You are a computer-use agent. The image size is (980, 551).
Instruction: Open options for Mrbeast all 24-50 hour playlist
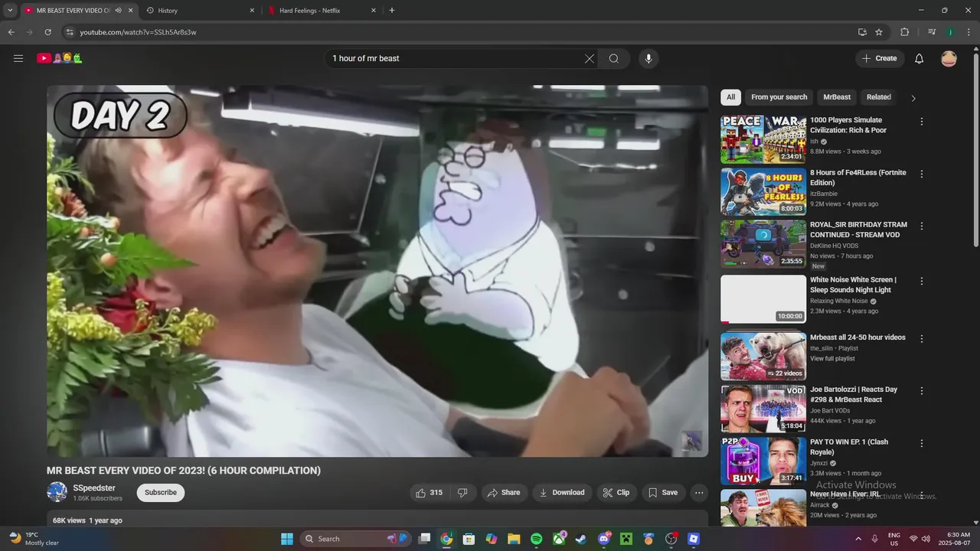click(921, 338)
